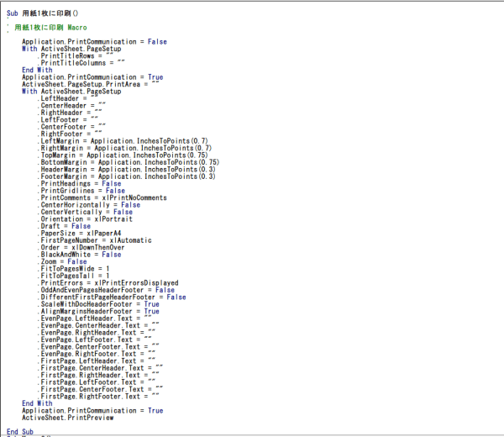Click the '.HeaderMargin' InchesToPoints(0.3) line
Screen dimensions: 504x437
coord(127,169)
